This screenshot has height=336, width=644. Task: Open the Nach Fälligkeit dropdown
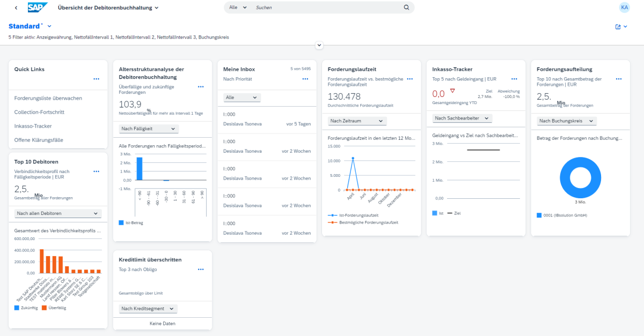click(x=149, y=128)
